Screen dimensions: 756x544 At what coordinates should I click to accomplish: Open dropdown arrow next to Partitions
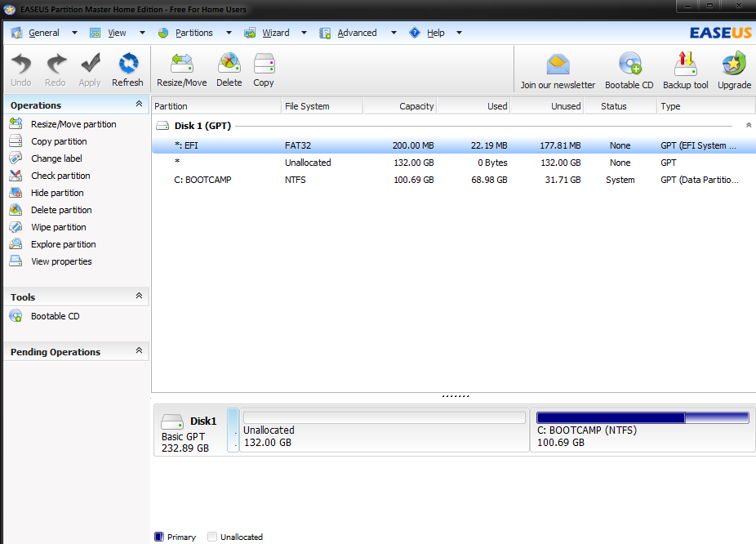[229, 33]
